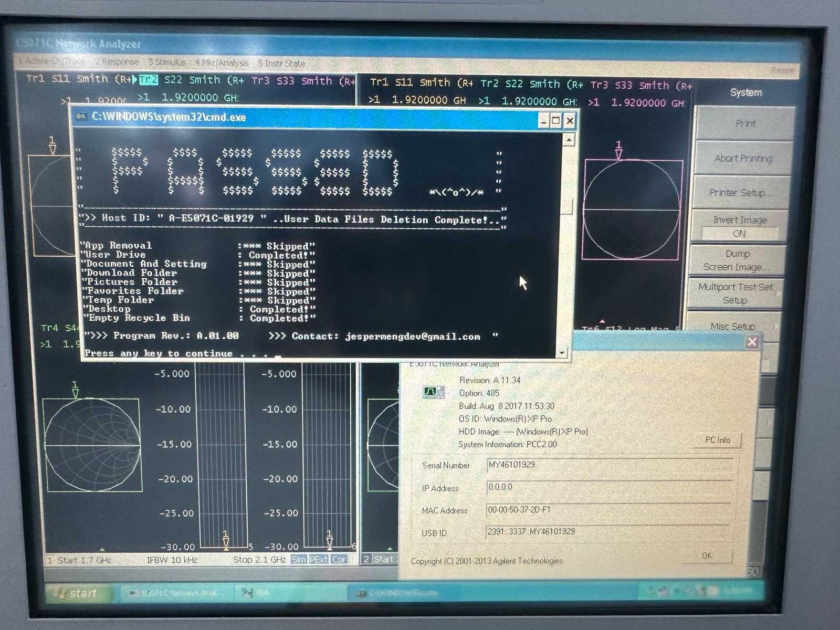Expand Misc Setup softkey
The height and width of the screenshot is (630, 840).
(x=732, y=326)
